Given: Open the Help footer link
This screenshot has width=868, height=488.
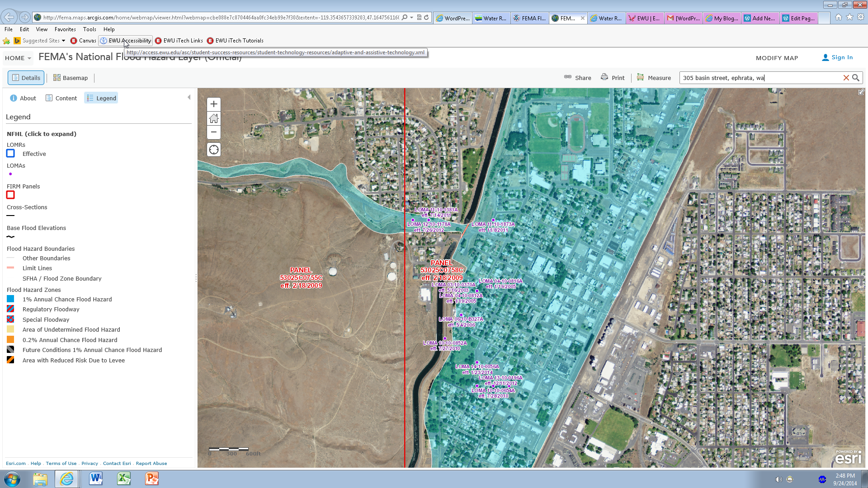Looking at the screenshot, I should (x=36, y=464).
